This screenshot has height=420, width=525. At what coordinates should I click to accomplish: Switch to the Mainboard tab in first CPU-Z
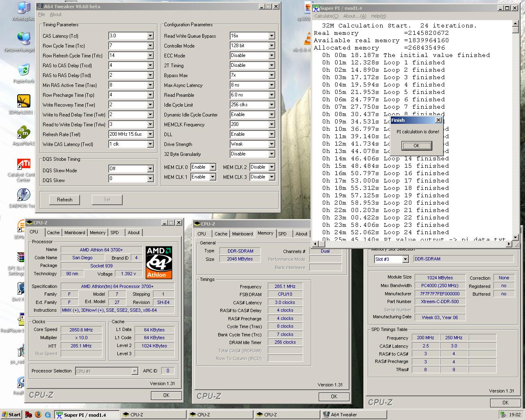click(x=75, y=233)
